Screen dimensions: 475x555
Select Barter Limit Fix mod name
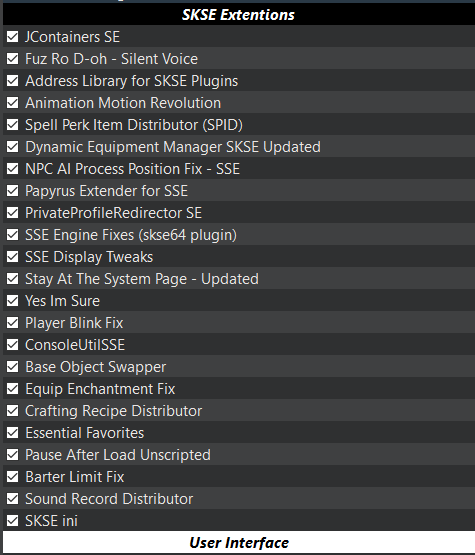pyautogui.click(x=75, y=477)
